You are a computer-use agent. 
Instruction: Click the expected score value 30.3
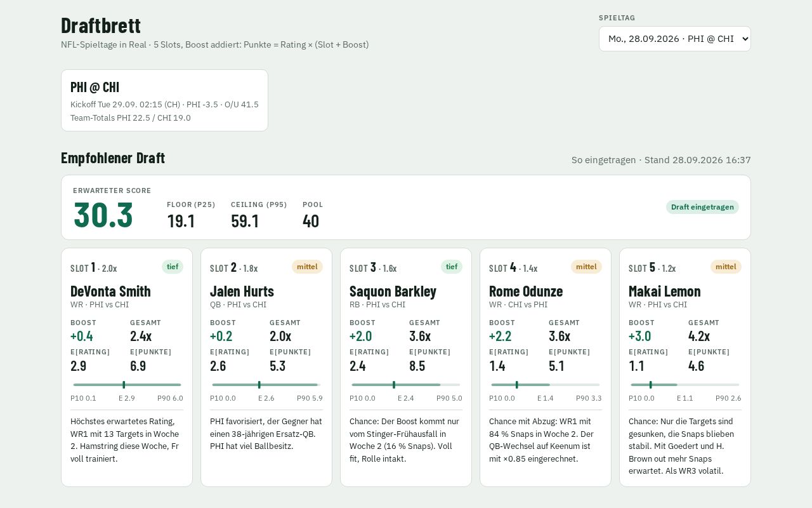103,215
